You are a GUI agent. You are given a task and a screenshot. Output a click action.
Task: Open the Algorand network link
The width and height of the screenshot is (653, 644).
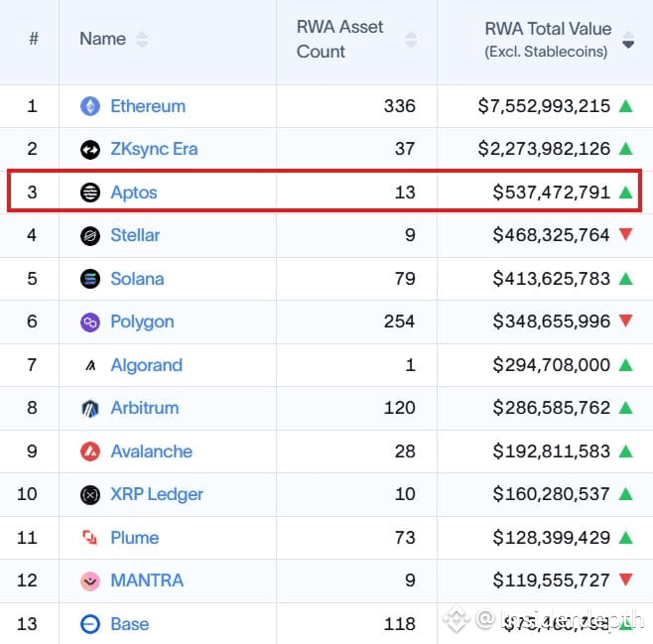coord(146,365)
